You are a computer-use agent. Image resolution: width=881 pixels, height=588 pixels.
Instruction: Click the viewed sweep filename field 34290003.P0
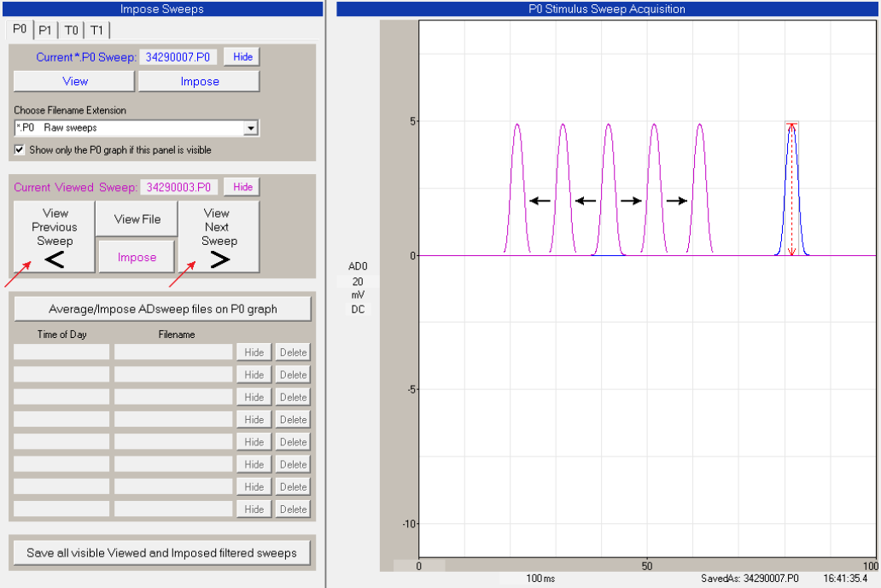click(x=178, y=187)
